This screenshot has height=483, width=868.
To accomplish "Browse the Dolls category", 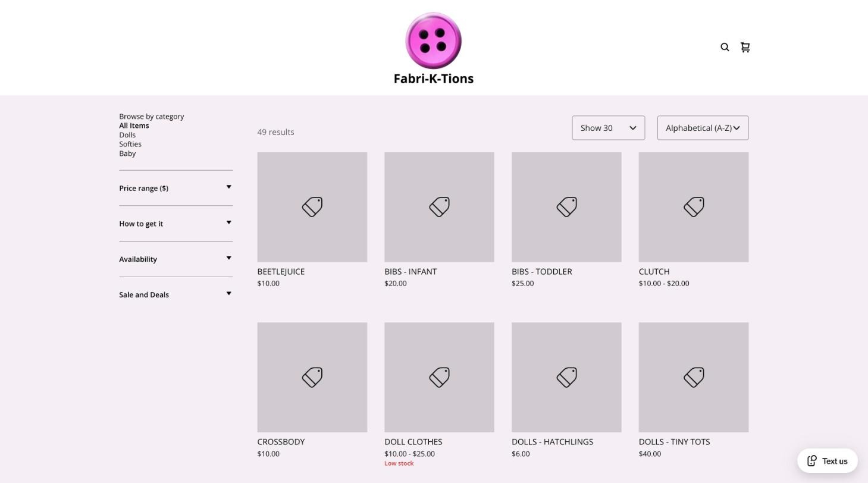I will tap(127, 135).
